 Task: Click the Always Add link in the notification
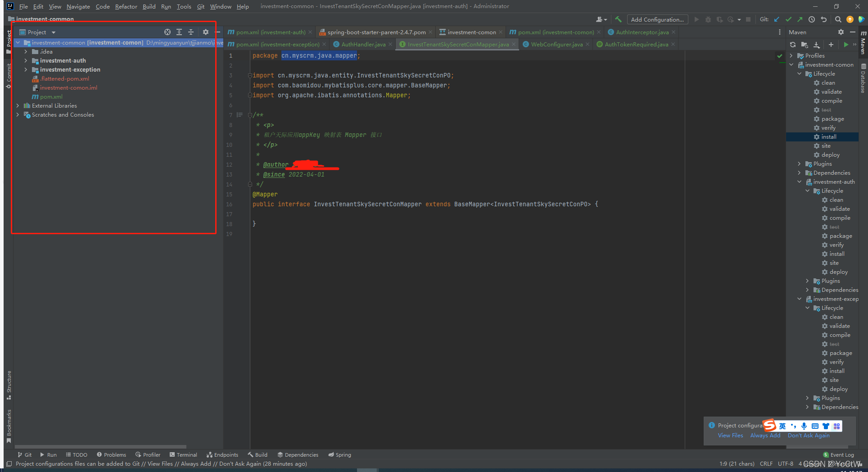(765, 435)
